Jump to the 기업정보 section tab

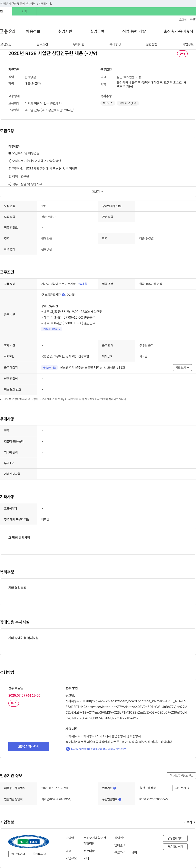coord(188,44)
